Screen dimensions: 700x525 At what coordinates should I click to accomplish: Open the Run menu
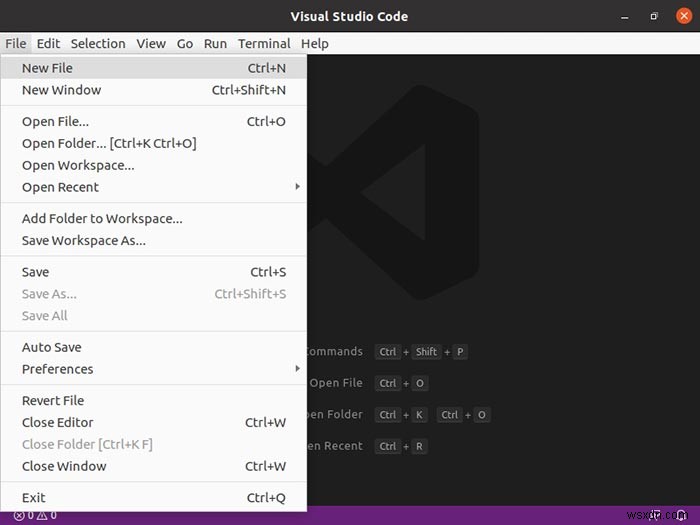click(x=215, y=43)
